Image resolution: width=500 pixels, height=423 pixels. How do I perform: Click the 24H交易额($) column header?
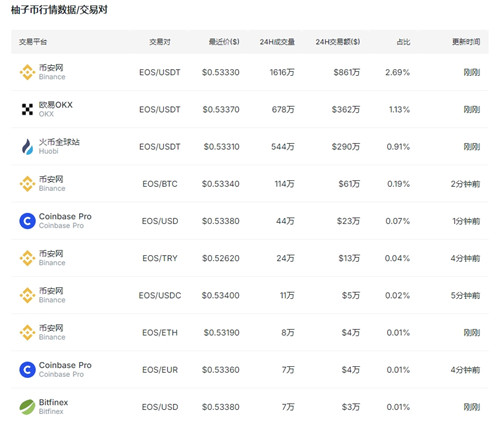coord(338,42)
